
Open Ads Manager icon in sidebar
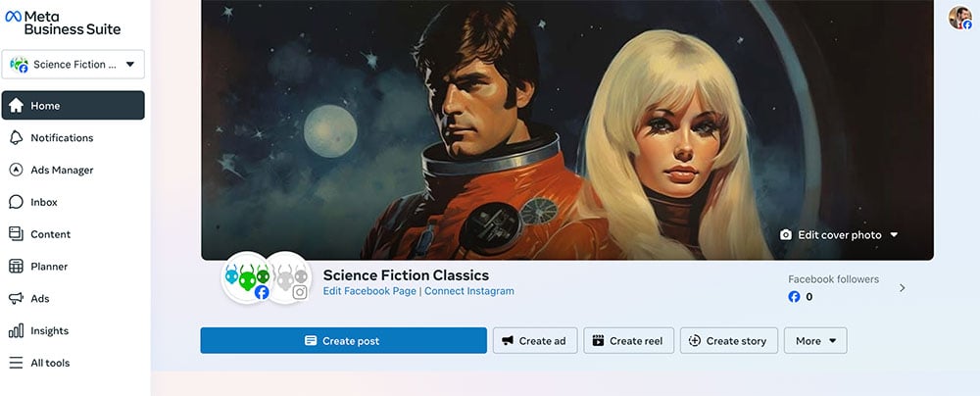tap(16, 171)
